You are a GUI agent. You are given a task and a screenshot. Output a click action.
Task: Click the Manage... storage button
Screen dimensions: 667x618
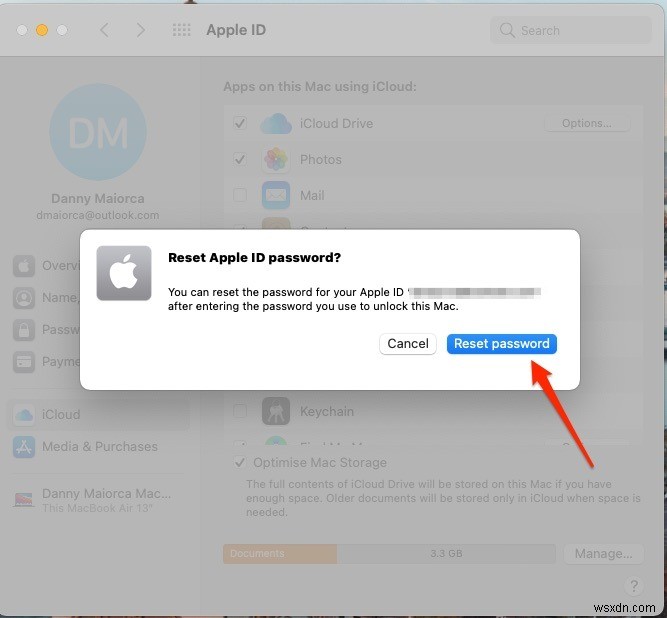point(603,554)
